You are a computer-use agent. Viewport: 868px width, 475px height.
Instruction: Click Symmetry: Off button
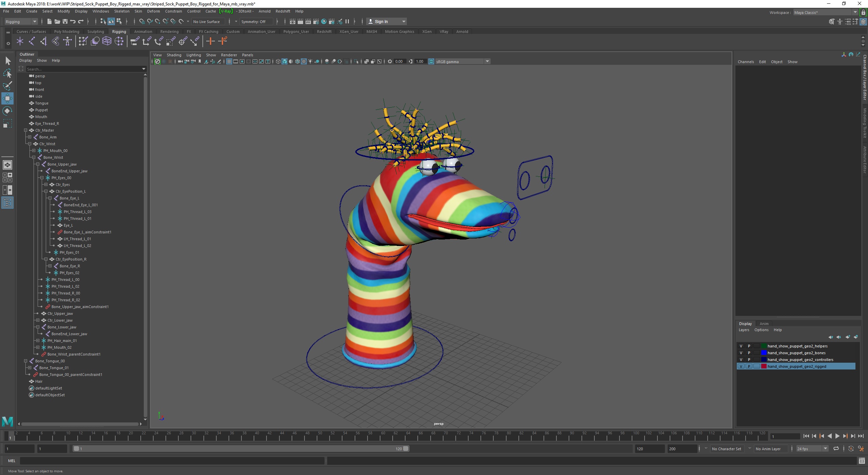tap(256, 21)
